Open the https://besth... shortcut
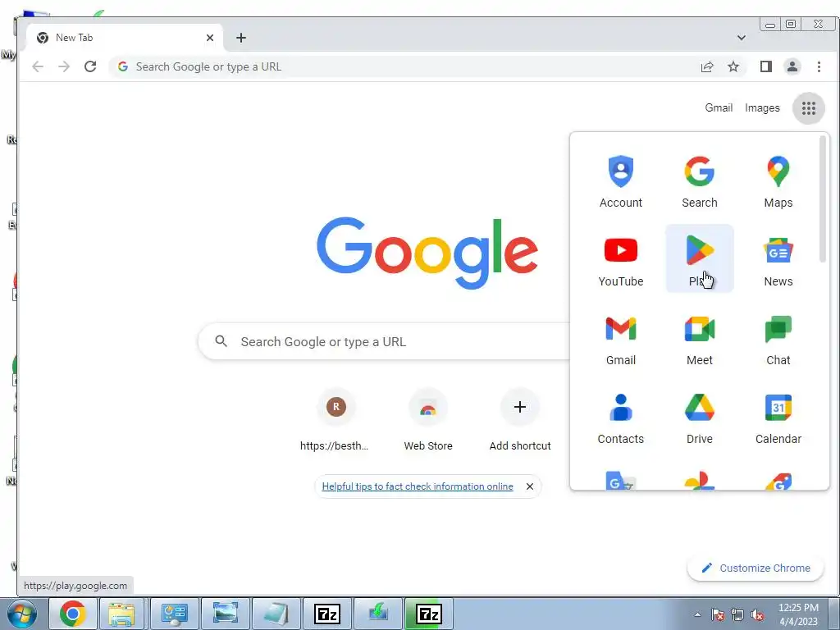This screenshot has height=630, width=840. tap(336, 420)
